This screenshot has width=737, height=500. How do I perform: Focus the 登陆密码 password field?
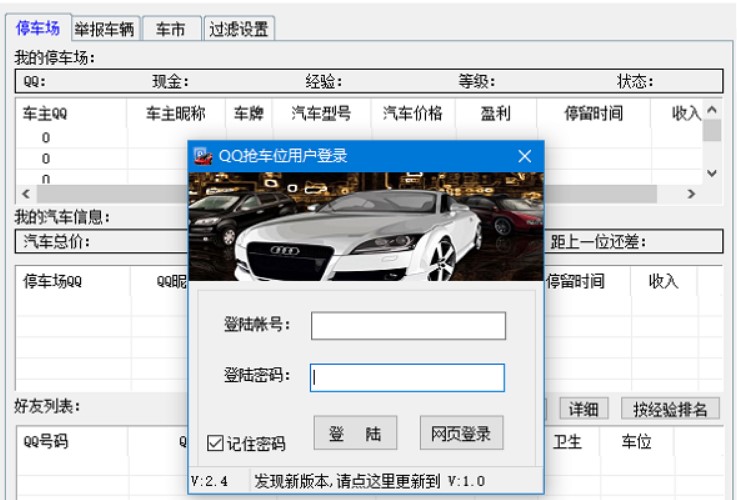coord(407,377)
